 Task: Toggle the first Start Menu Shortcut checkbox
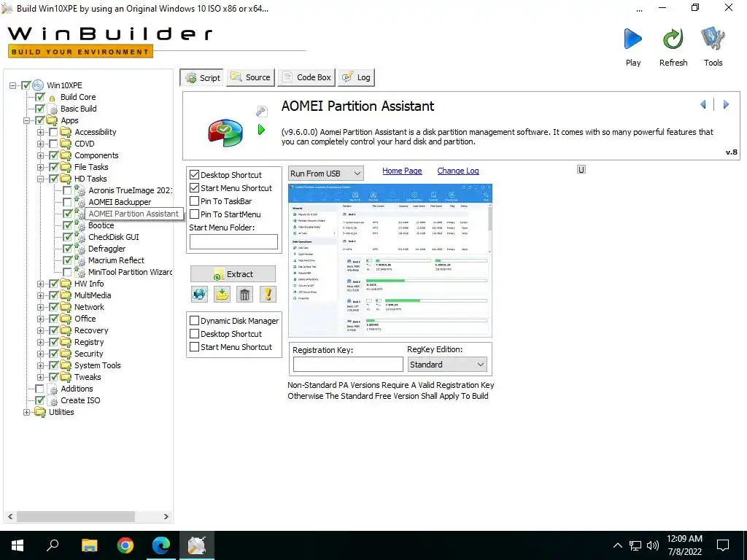(x=194, y=188)
